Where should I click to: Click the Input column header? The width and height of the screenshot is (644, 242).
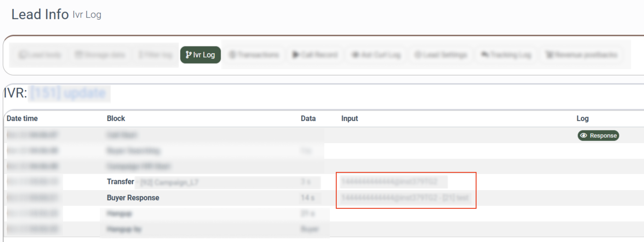pos(349,118)
